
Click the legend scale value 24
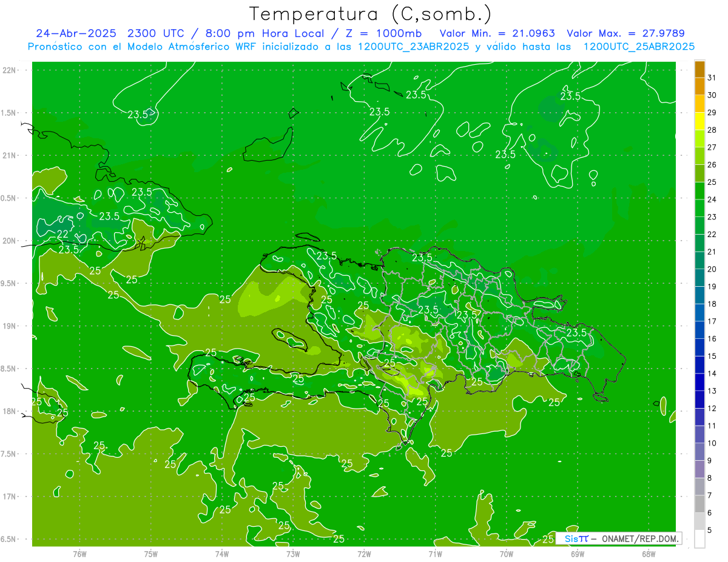(x=712, y=199)
